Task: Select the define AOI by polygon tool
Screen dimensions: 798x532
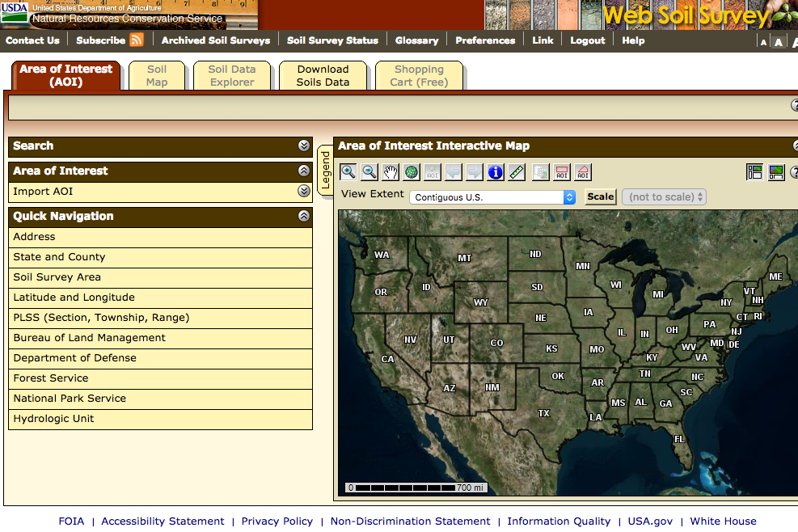Action: click(583, 172)
